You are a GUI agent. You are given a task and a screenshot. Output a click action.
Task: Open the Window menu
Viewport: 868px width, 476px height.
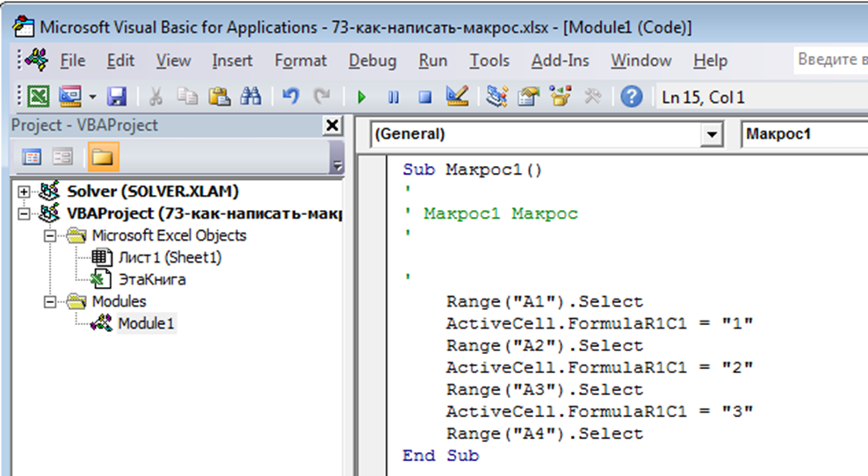[641, 61]
